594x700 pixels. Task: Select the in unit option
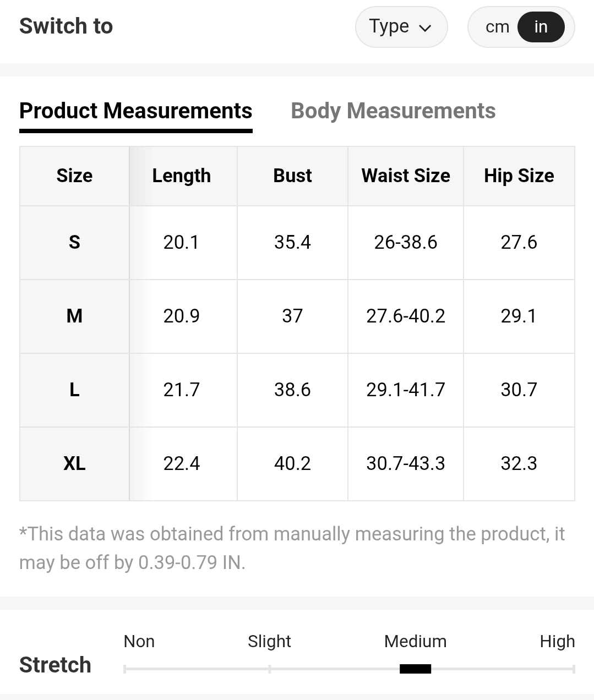point(541,27)
